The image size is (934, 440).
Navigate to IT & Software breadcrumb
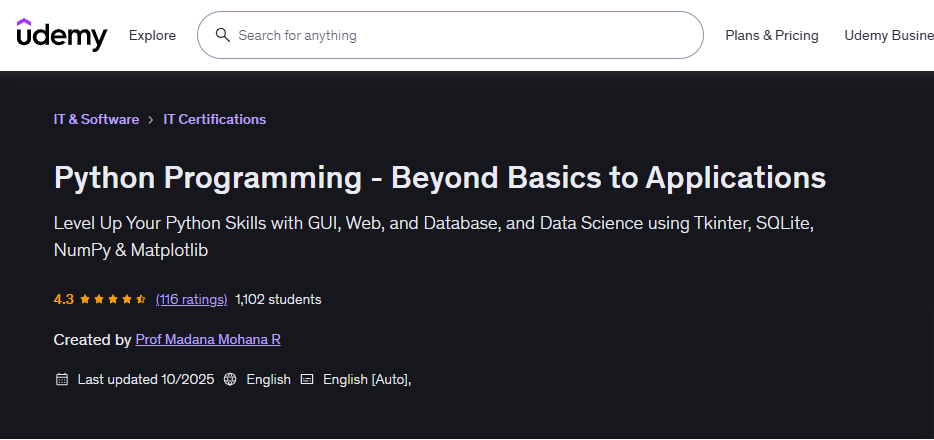coord(96,119)
